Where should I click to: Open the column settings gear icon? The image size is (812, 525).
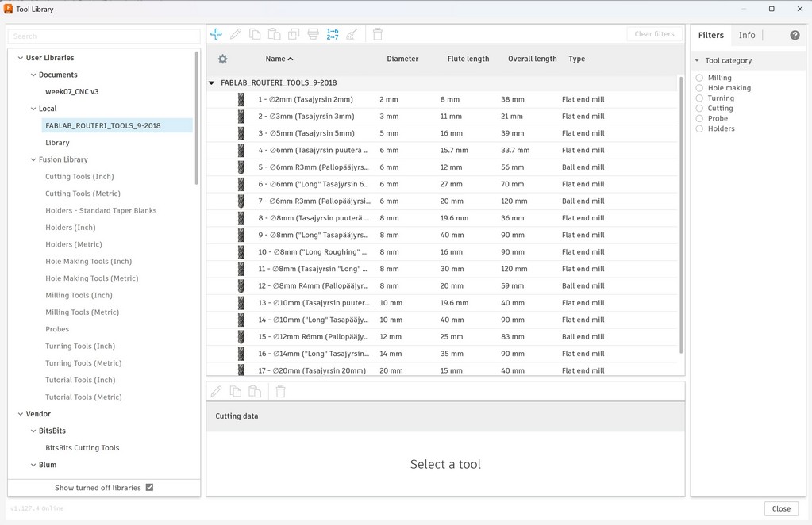[x=223, y=59]
